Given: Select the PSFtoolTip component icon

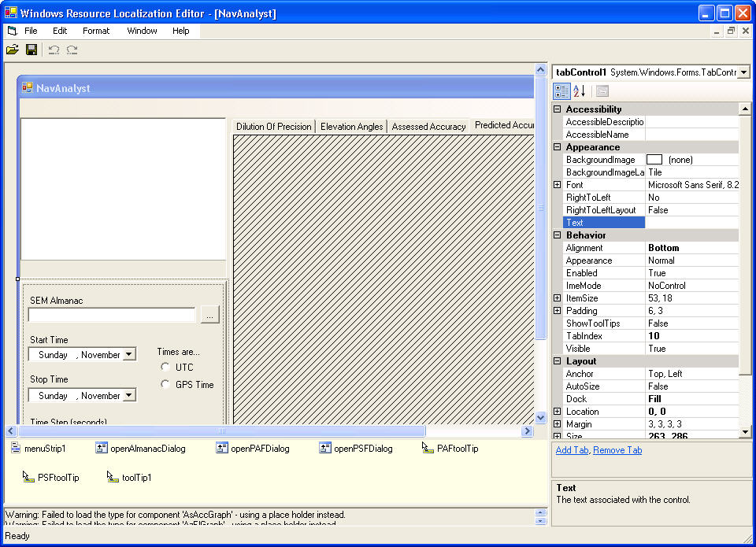Looking at the screenshot, I should tap(28, 477).
